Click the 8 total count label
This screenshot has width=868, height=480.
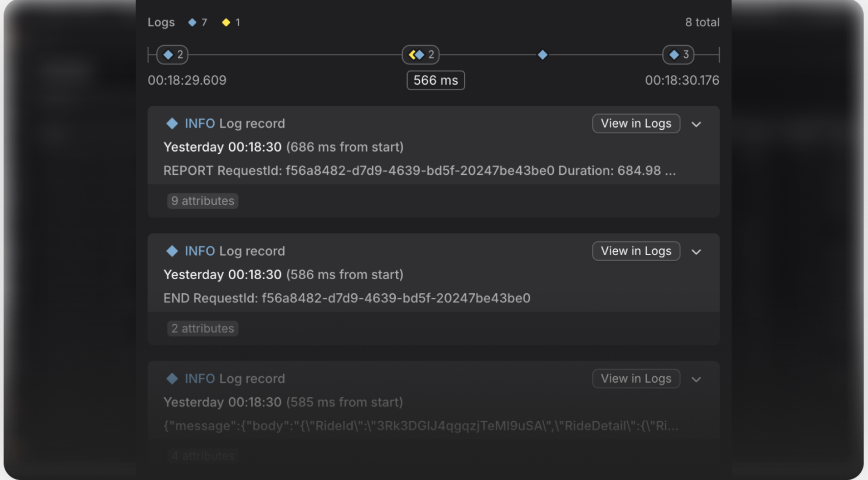(x=702, y=23)
